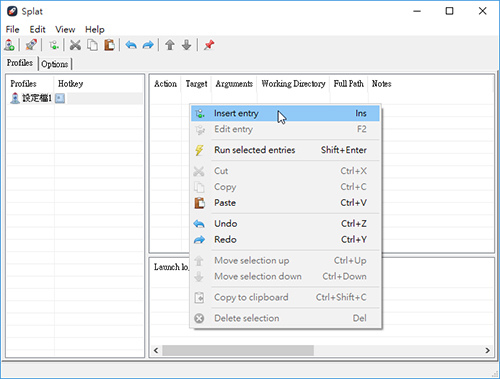The image size is (500, 379).
Task: Choose Cut from the context menu
Action: coord(286,171)
